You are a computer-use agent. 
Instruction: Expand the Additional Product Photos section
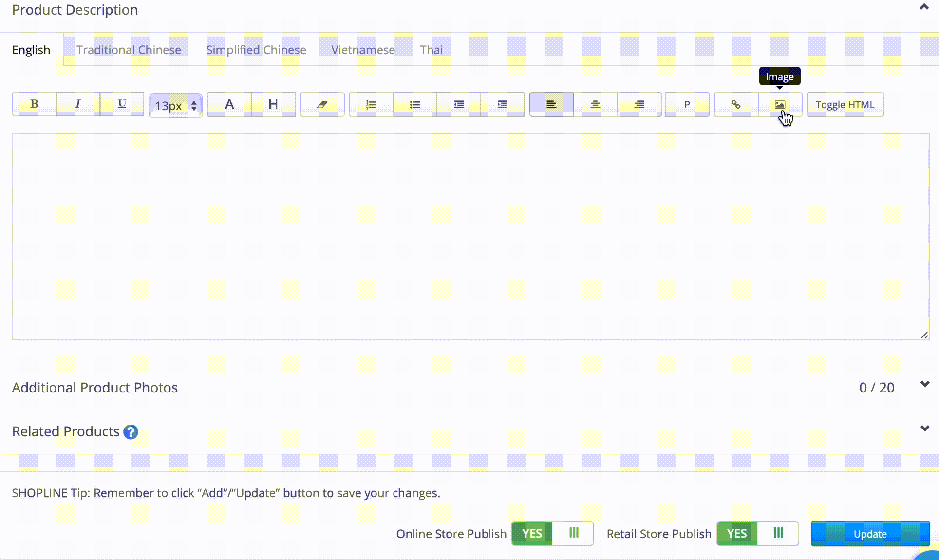tap(925, 384)
